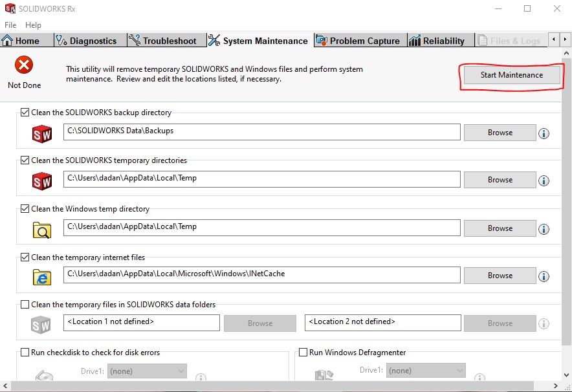Screen dimensions: 572x392
Task: Click the folder magnifier icon for Windows temp
Action: point(42,230)
